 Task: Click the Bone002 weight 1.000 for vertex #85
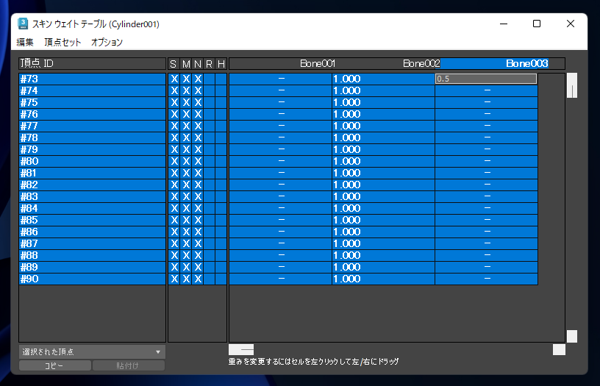(383, 220)
